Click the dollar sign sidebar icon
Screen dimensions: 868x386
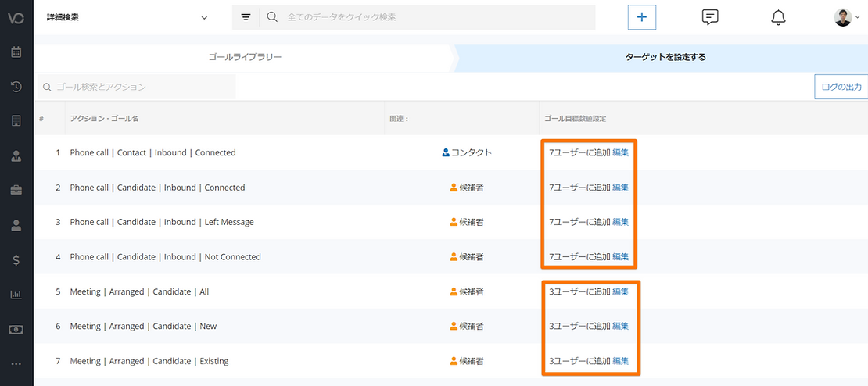click(x=16, y=260)
